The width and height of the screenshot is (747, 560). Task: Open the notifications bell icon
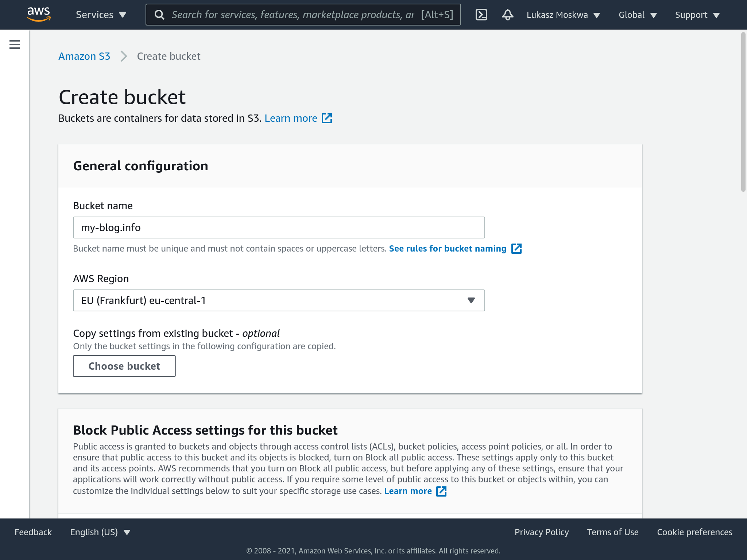[507, 15]
